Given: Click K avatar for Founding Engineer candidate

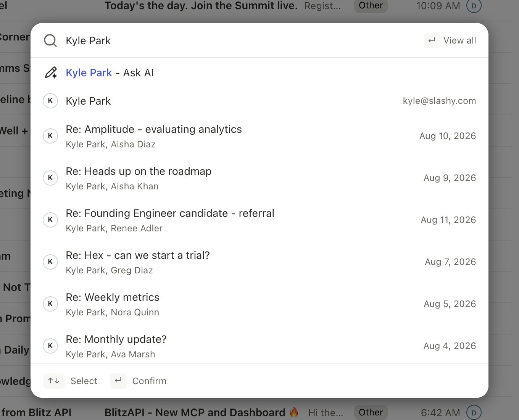Looking at the screenshot, I should coord(50,220).
